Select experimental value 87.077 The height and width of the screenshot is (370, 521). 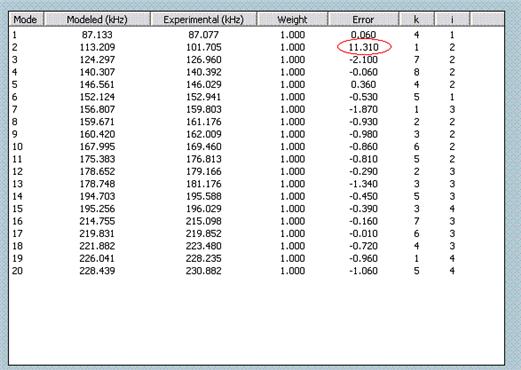(203, 35)
